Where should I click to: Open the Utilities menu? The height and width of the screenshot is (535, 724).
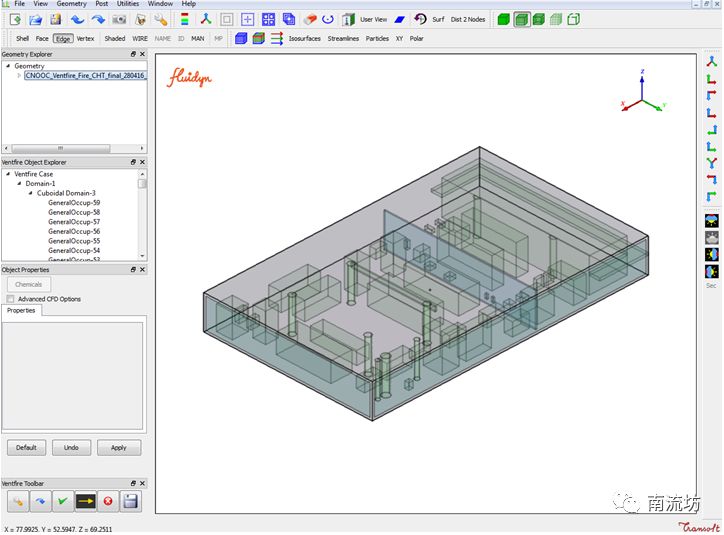click(x=128, y=4)
